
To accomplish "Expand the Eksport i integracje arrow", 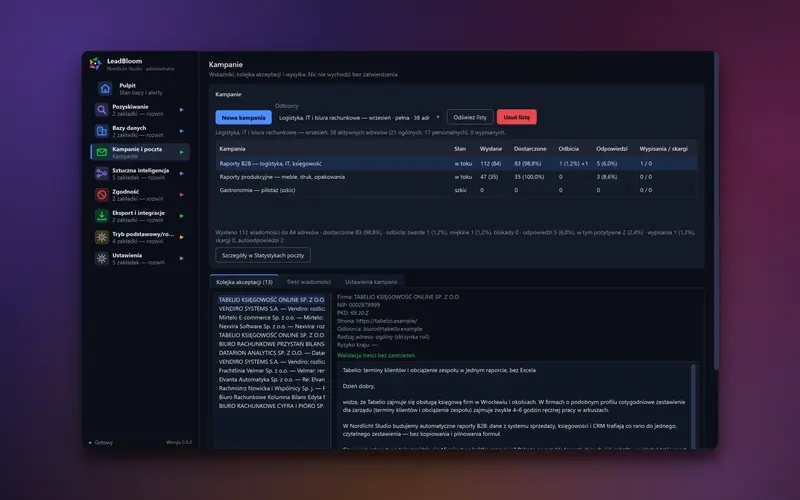I will pos(182,216).
